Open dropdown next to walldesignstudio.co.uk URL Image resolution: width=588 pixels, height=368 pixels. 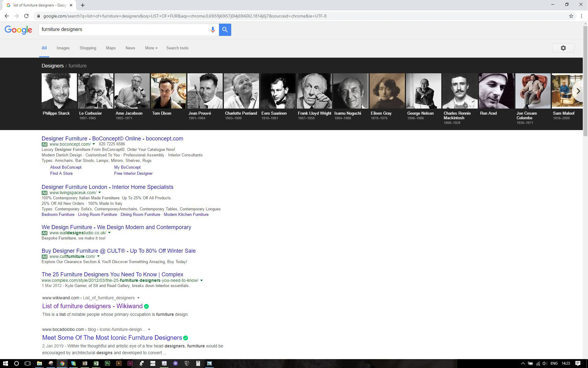click(109, 233)
